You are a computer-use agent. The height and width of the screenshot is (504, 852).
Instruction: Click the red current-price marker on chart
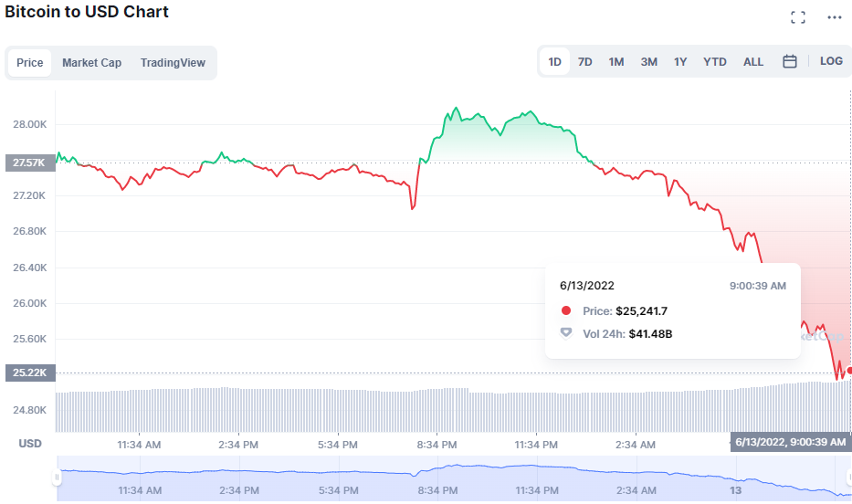point(849,370)
